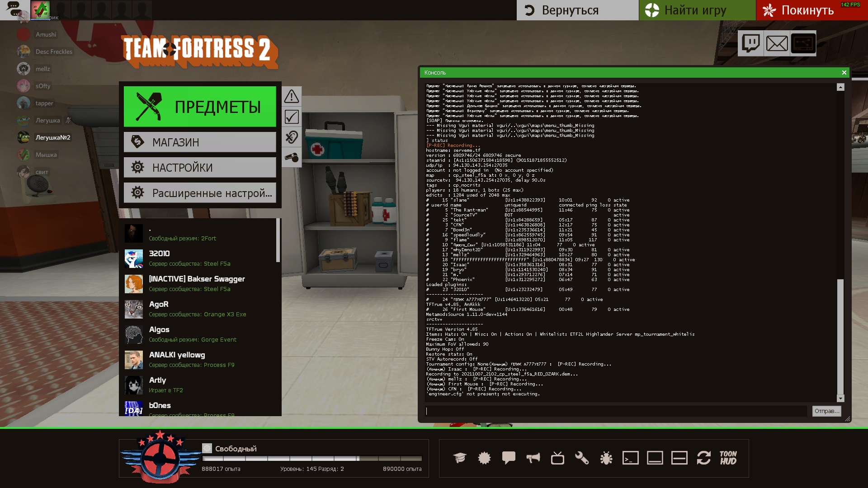Click Покинуть disconnect button
Screen dimensions: 868x488
point(812,10)
